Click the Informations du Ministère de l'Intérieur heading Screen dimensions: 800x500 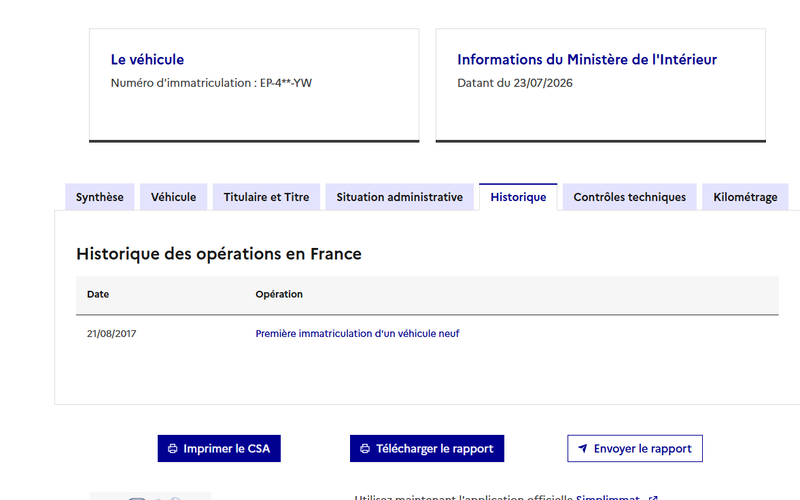(x=587, y=60)
